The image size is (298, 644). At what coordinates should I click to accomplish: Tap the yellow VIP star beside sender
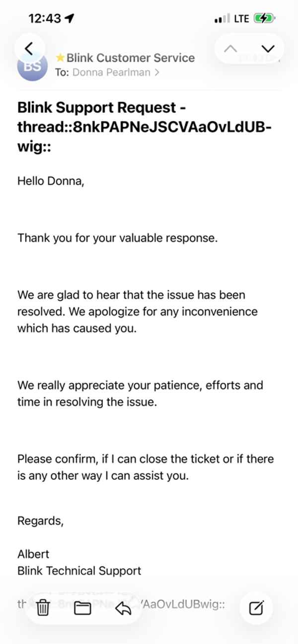pyautogui.click(x=61, y=58)
